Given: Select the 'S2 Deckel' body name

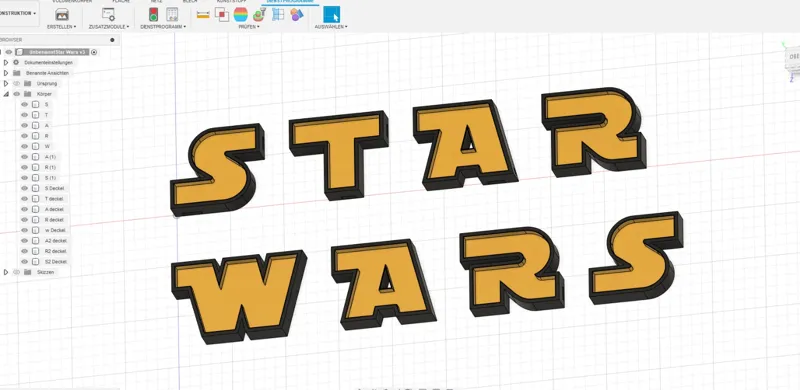Looking at the screenshot, I should [x=56, y=261].
